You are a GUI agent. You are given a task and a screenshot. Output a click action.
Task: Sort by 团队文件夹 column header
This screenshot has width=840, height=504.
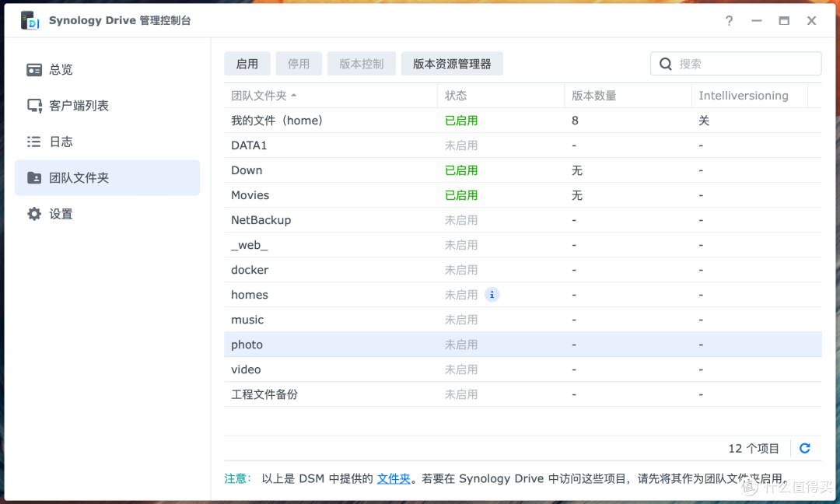click(259, 96)
